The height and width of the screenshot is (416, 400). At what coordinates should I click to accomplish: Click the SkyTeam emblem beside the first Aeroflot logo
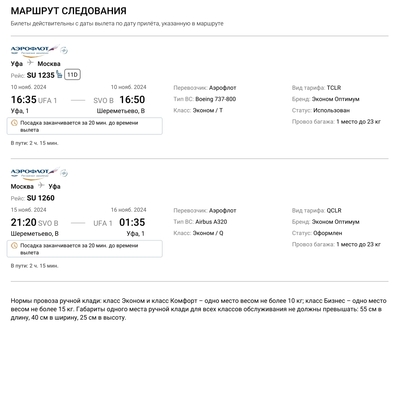(x=64, y=50)
